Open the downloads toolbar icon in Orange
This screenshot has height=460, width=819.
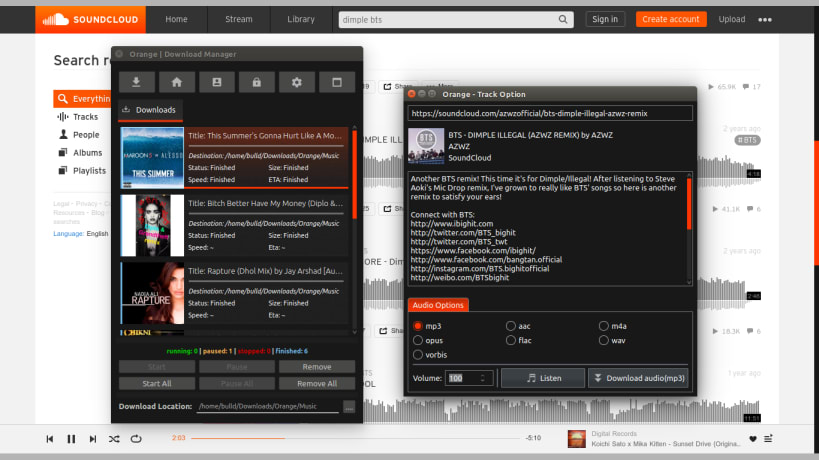[136, 82]
